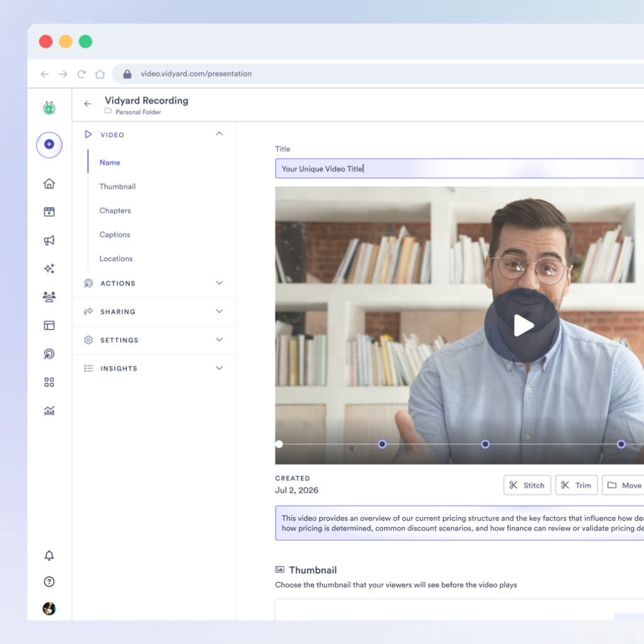Screen dimensions: 644x644
Task: Click the Personal Folder link
Action: click(138, 112)
